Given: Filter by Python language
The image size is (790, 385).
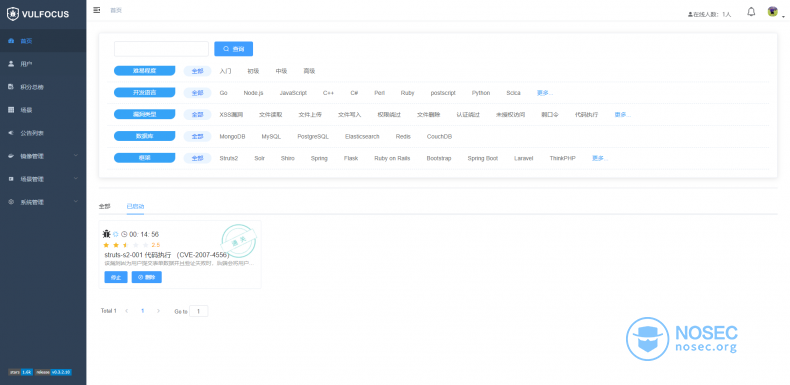Looking at the screenshot, I should pos(481,93).
